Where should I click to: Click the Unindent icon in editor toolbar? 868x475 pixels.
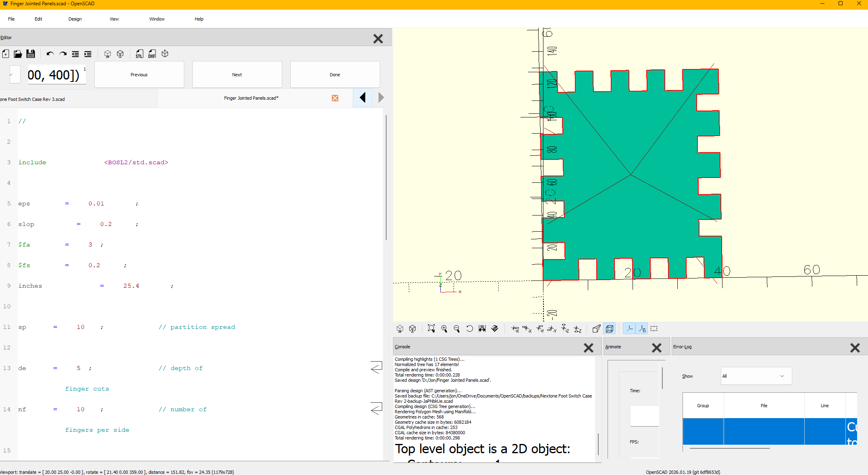pyautogui.click(x=75, y=54)
